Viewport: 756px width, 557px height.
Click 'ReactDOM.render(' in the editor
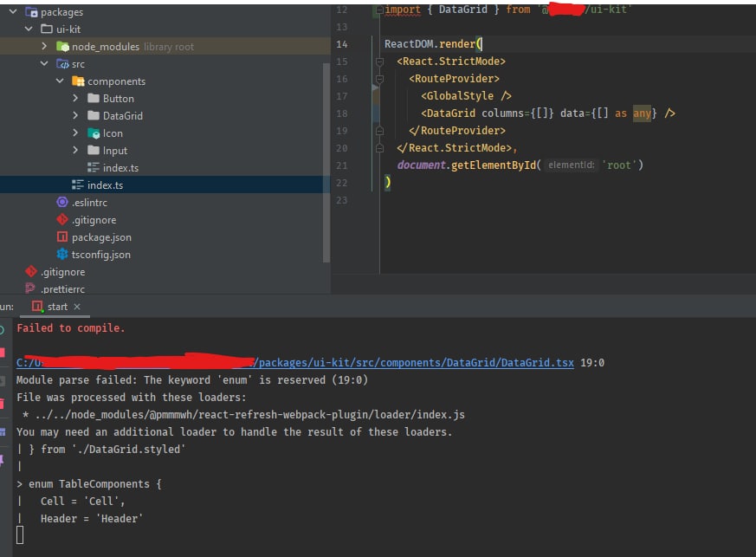tap(433, 44)
